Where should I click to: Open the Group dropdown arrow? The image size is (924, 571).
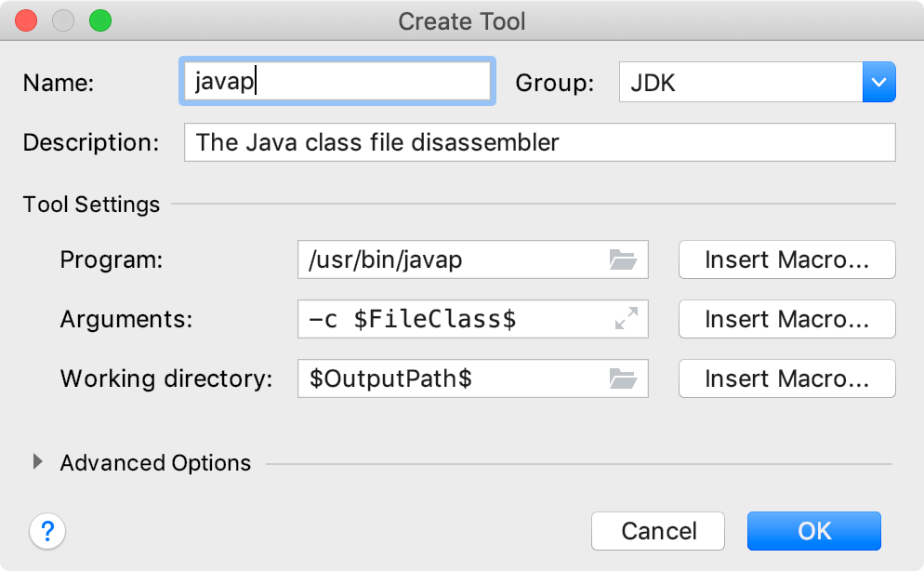click(878, 82)
